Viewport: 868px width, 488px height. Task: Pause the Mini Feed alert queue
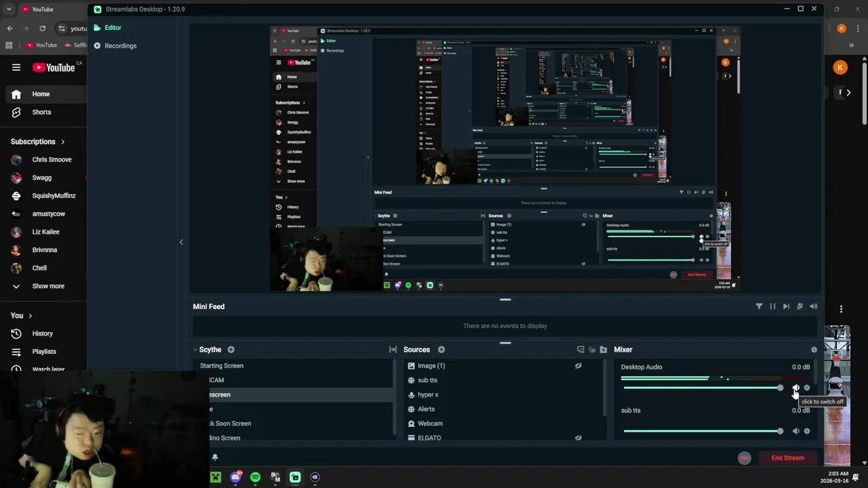point(772,306)
